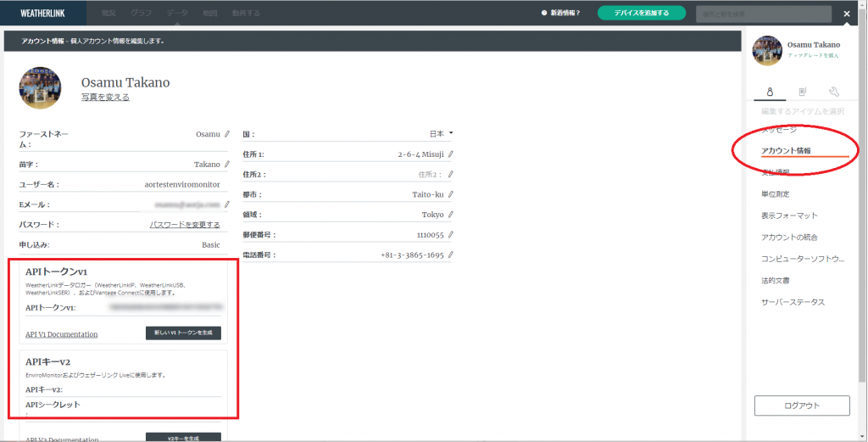Select アカウント情報 in the sidebar
This screenshot has width=868, height=442.
click(786, 151)
